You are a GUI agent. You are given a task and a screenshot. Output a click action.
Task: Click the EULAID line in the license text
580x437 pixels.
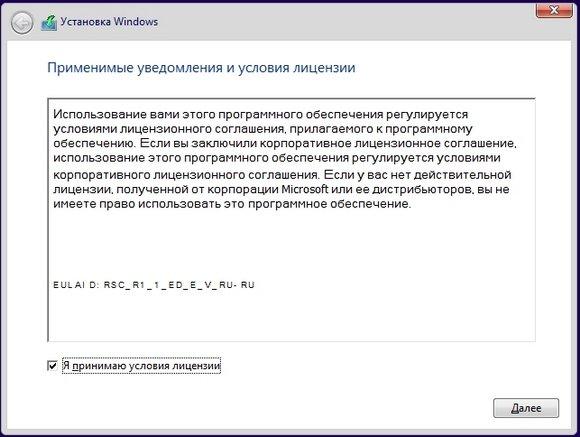154,285
